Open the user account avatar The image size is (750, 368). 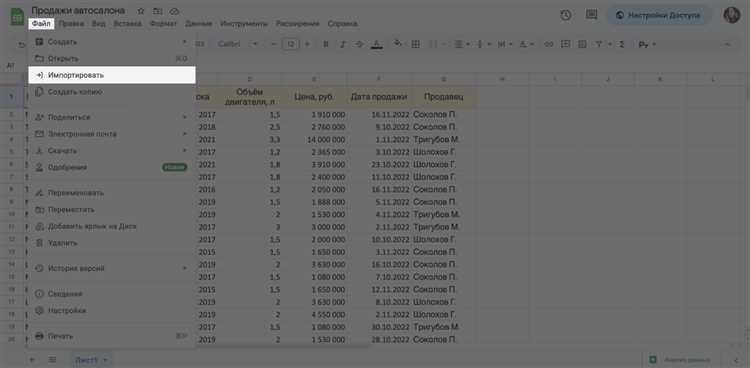pyautogui.click(x=731, y=15)
